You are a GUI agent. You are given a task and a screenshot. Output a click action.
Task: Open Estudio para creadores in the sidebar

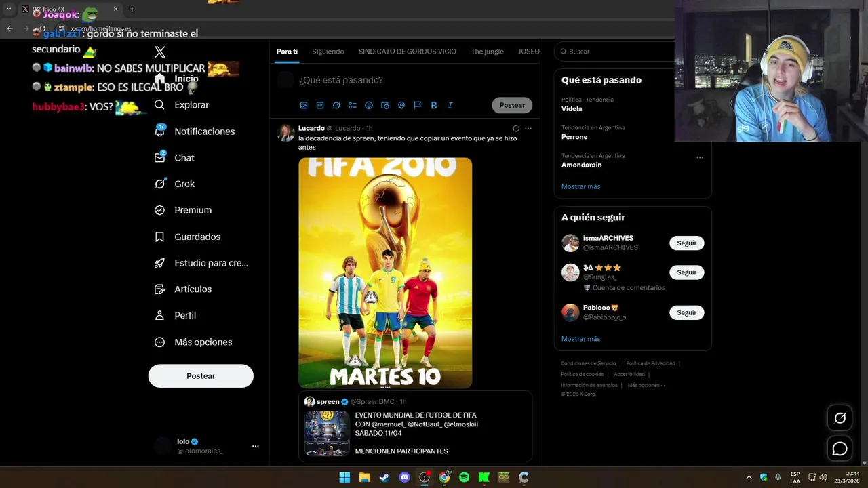[x=201, y=263]
